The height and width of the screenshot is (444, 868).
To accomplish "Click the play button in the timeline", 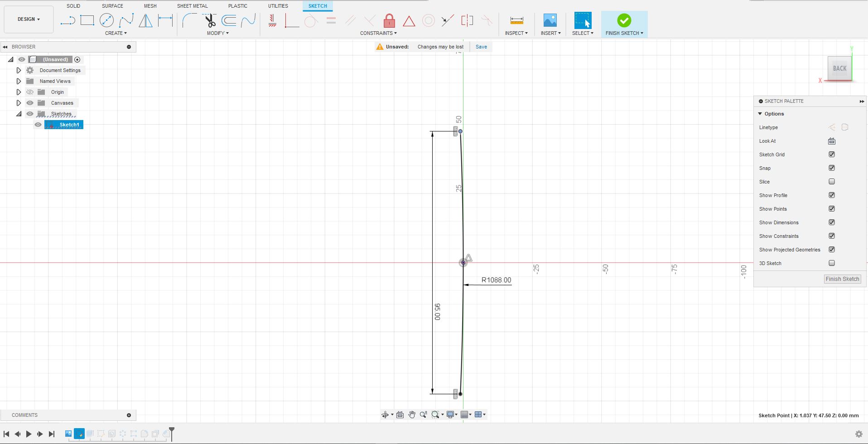I will pyautogui.click(x=29, y=434).
